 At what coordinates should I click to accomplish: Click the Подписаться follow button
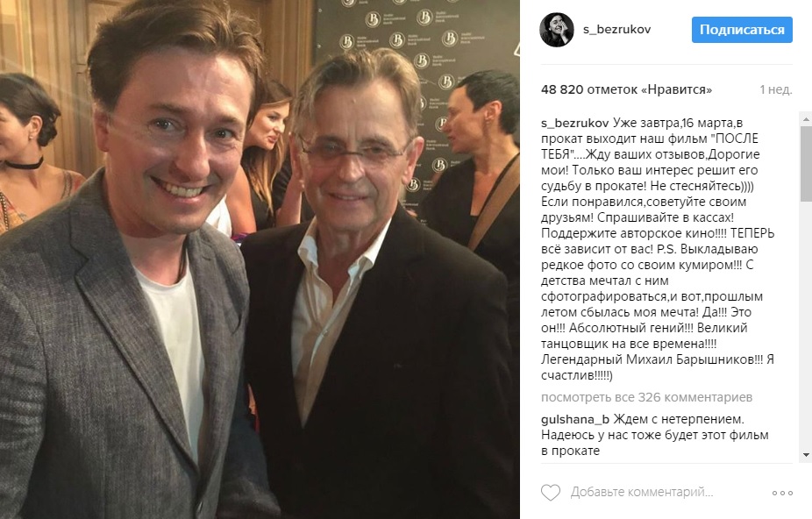[742, 30]
